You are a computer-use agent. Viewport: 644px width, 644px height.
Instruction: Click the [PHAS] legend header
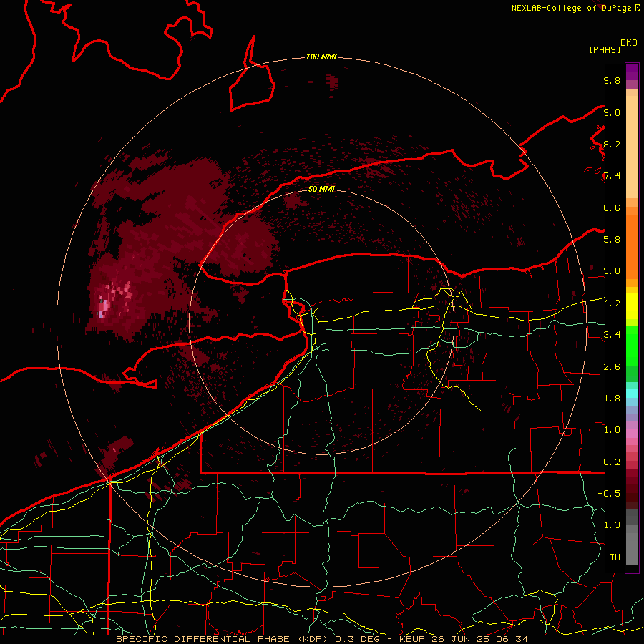click(605, 50)
